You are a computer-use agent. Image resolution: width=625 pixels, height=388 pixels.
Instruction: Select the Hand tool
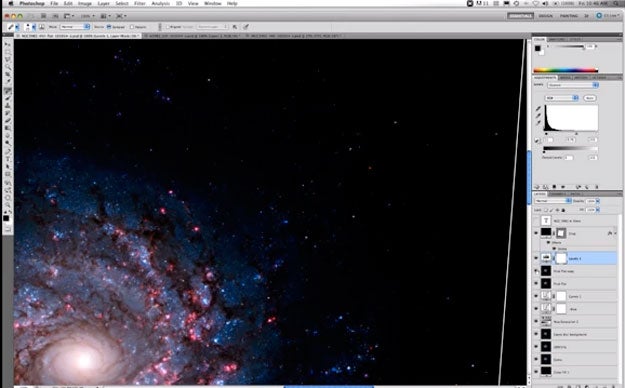point(8,198)
